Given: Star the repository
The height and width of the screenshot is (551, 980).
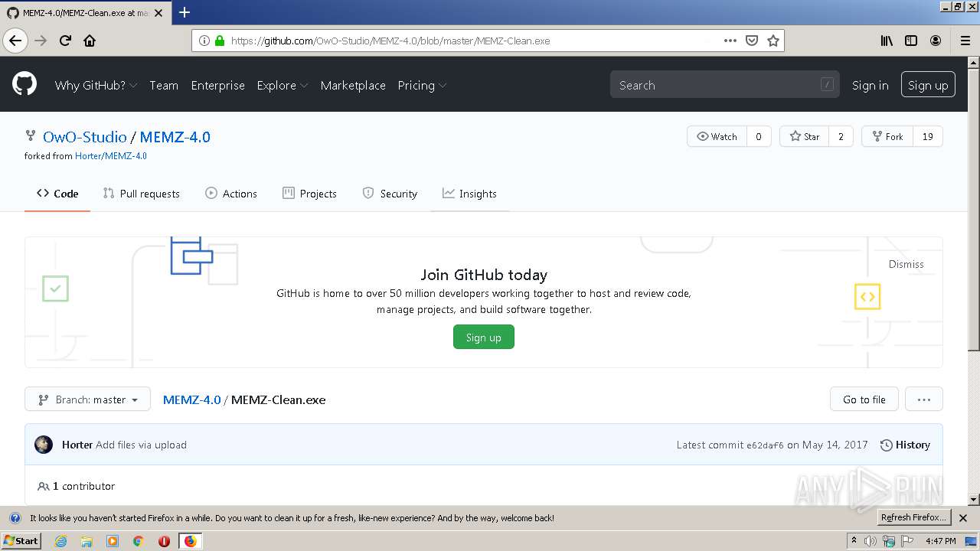Looking at the screenshot, I should (804, 136).
